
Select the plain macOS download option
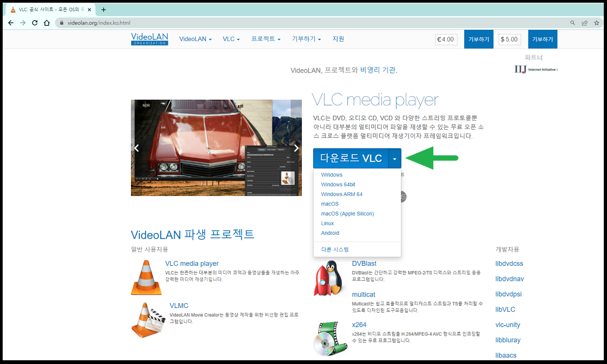coord(330,204)
